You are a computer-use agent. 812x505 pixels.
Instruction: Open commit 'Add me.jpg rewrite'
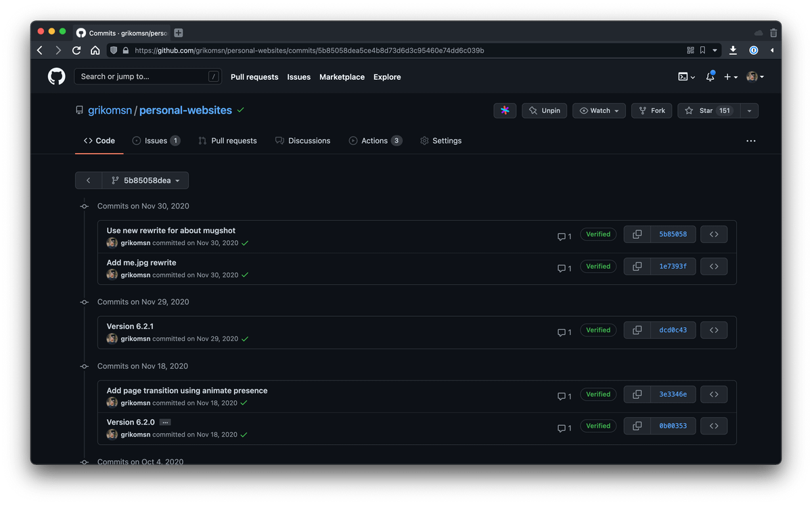point(141,263)
